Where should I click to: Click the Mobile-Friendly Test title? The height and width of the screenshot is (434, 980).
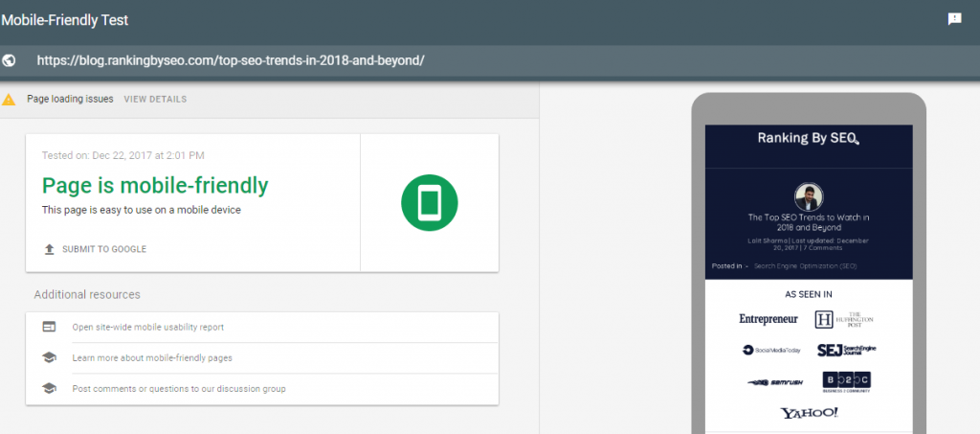[65, 20]
